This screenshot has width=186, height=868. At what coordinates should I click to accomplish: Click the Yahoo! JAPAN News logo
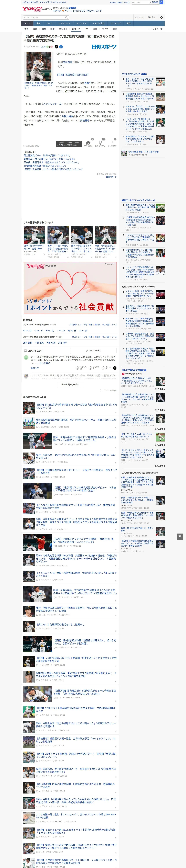point(37,9)
